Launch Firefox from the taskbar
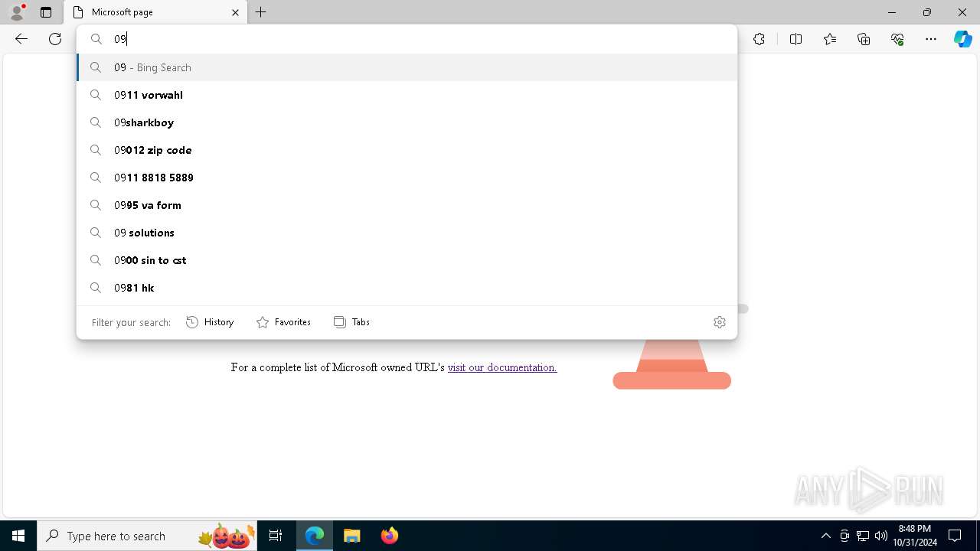Viewport: 980px width, 551px height. pyautogui.click(x=389, y=536)
